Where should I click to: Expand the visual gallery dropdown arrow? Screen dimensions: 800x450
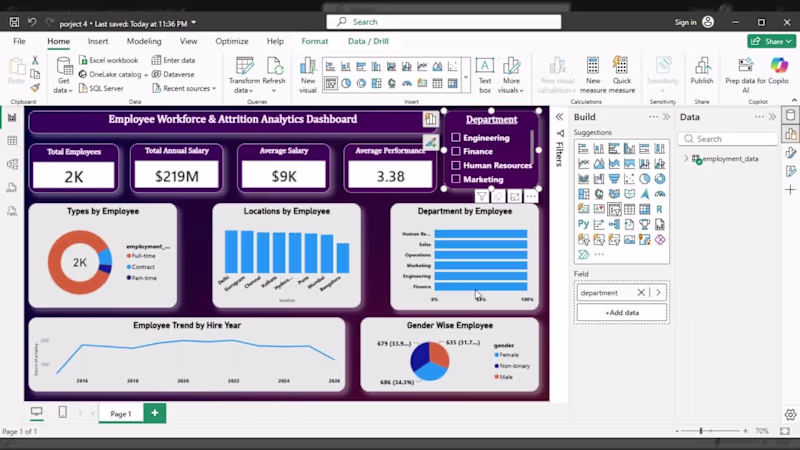pos(465,78)
